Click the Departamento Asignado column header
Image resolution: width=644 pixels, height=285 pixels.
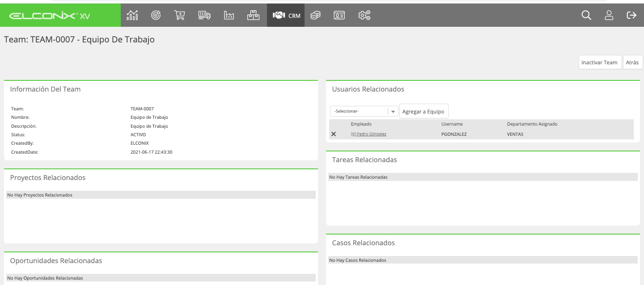pyautogui.click(x=532, y=124)
